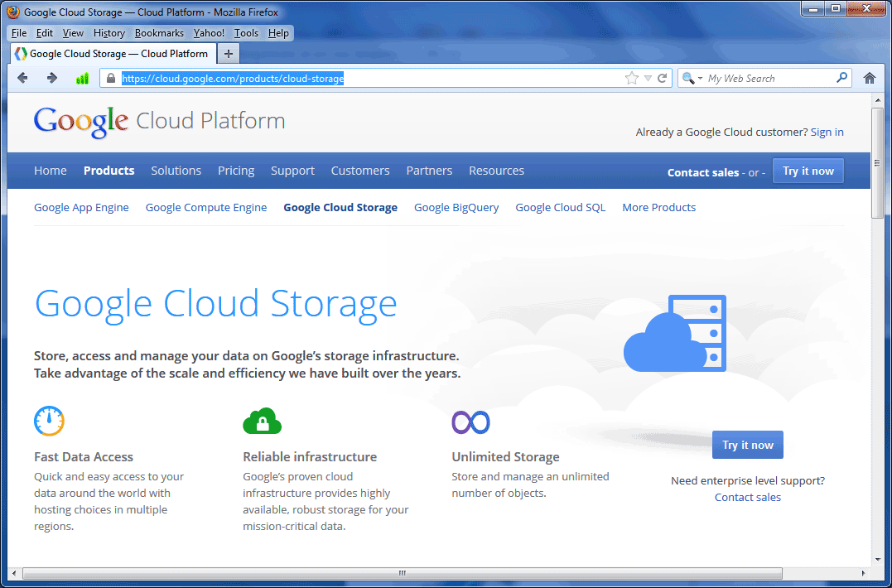Open a new tab with plus button

pos(228,54)
